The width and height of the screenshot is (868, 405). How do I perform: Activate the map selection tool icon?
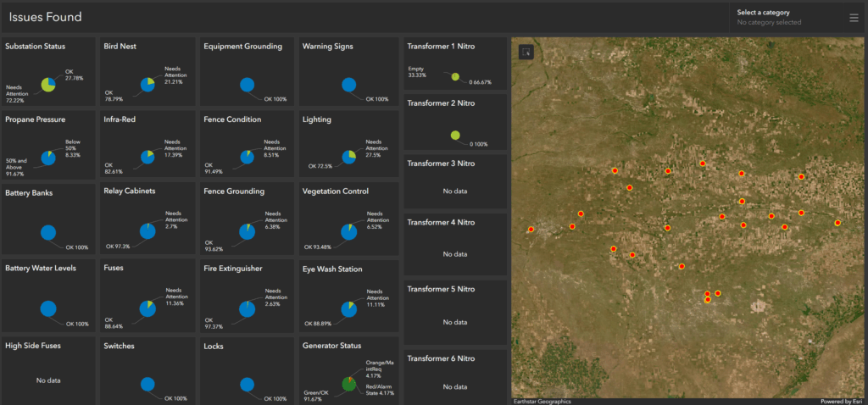pyautogui.click(x=526, y=52)
